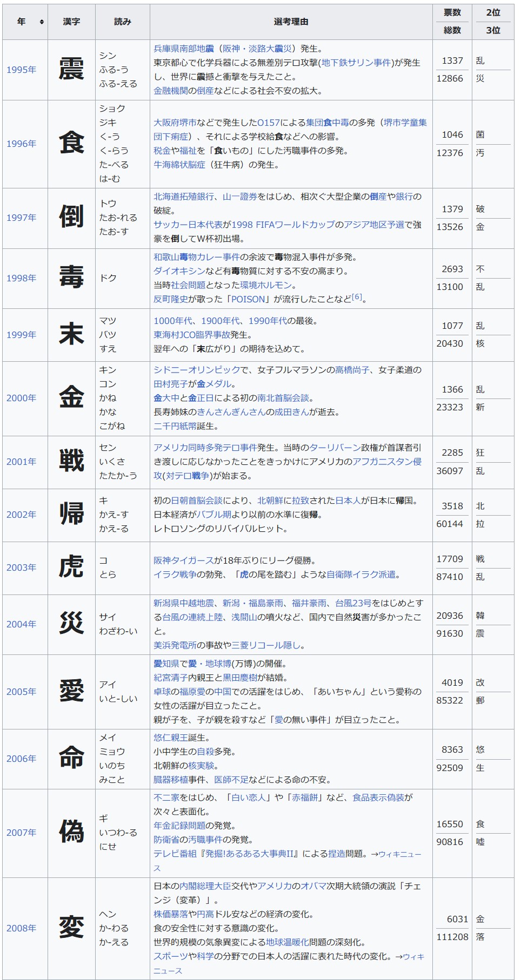
Task: Select the 漢字 column header
Action: point(71,22)
